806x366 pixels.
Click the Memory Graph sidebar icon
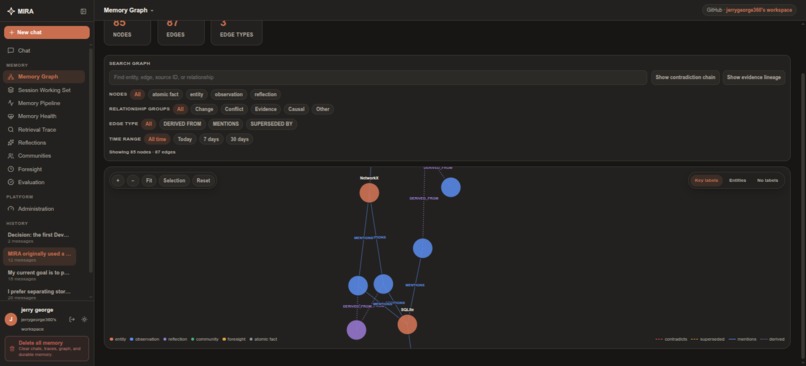(11, 77)
